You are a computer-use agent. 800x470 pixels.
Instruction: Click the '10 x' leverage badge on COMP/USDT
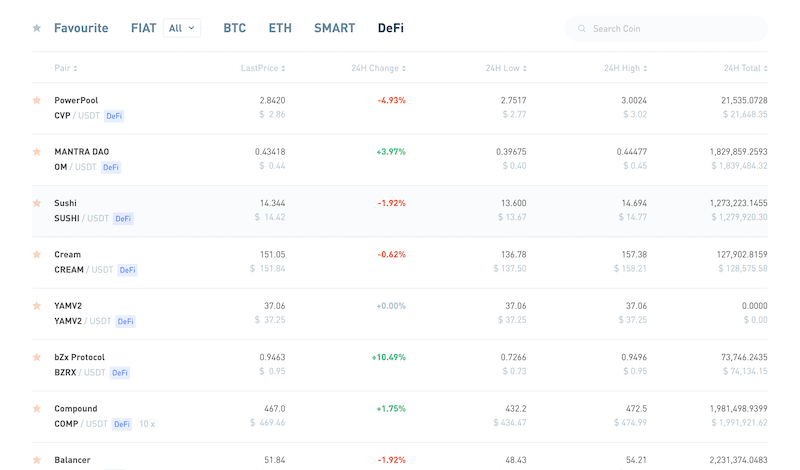click(147, 424)
